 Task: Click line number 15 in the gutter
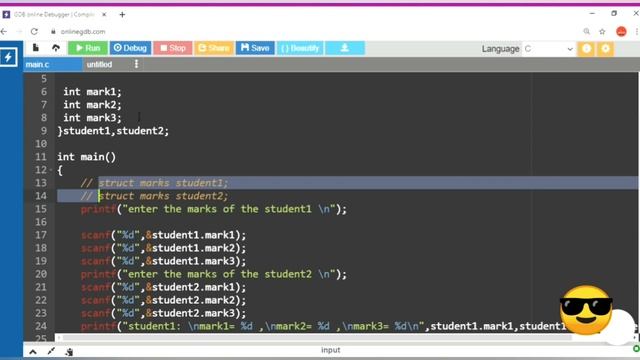coord(41,209)
